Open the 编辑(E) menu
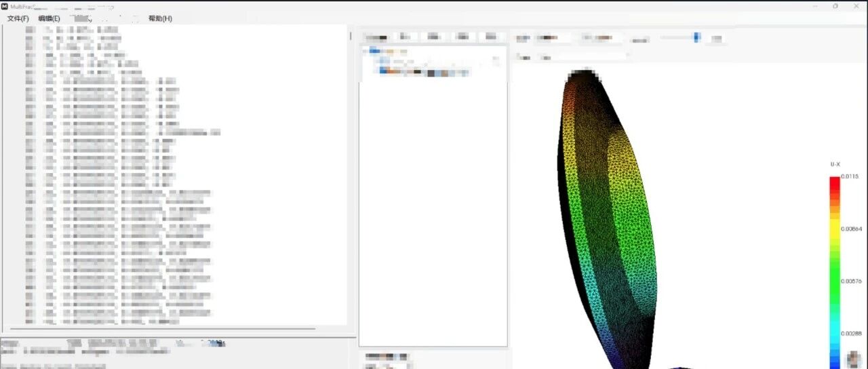This screenshot has height=369, width=868. point(49,18)
